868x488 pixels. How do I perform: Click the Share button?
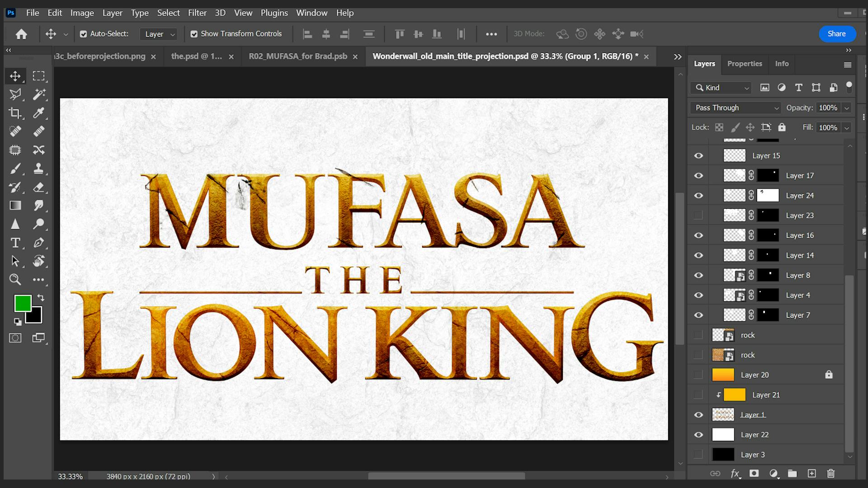(837, 34)
